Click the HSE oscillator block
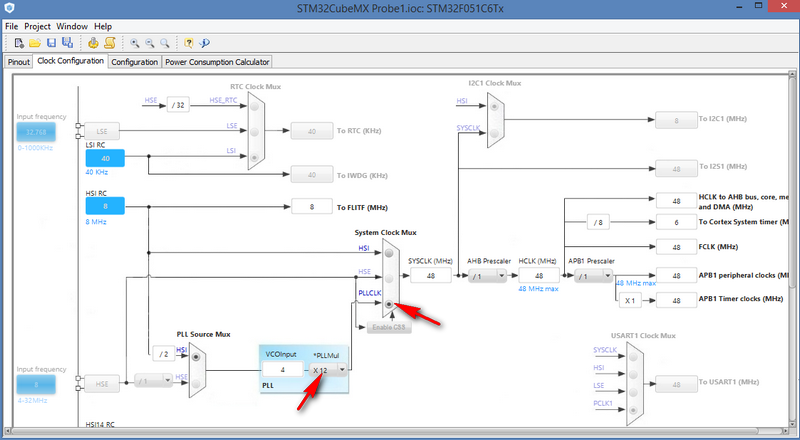 tap(102, 383)
